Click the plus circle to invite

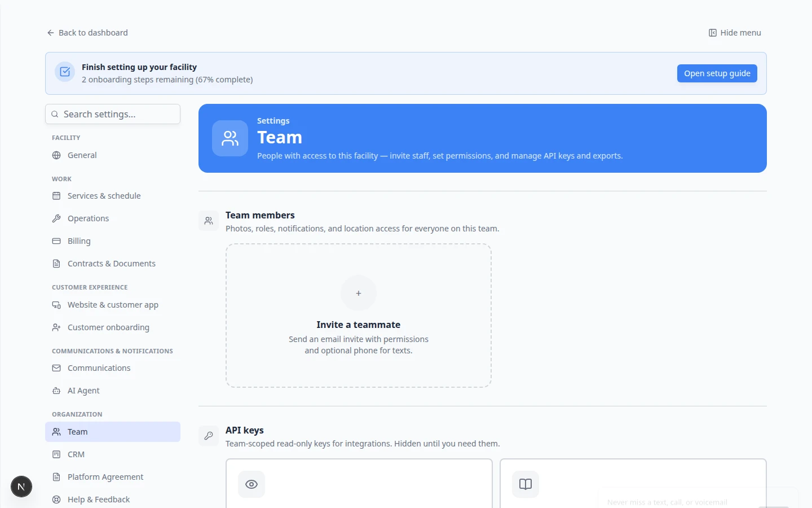point(359,293)
